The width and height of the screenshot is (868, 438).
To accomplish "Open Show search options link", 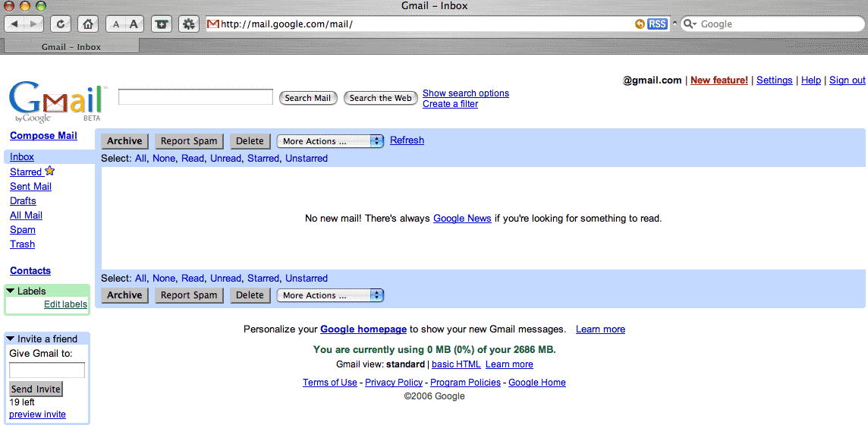I will point(466,93).
